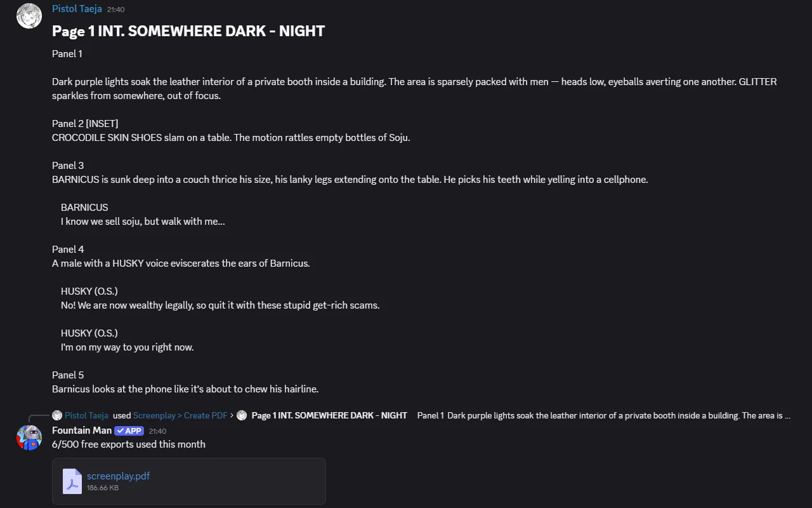
Task: Click the Fountain Man username
Action: tap(82, 431)
